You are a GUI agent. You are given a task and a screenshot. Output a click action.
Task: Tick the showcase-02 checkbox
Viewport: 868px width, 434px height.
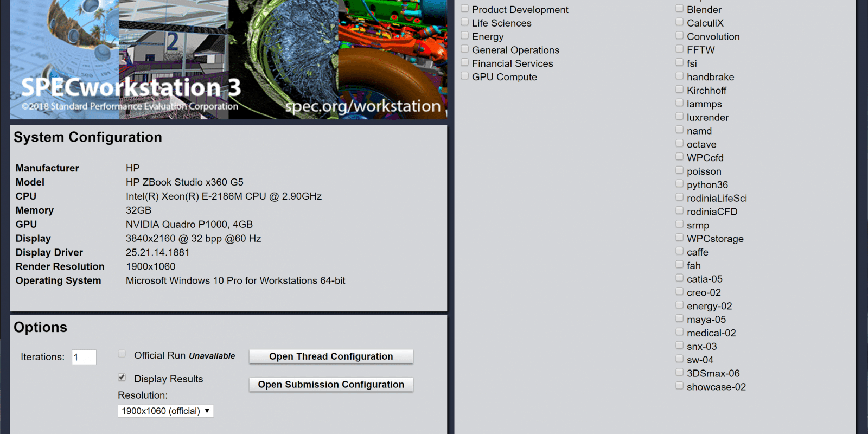point(680,386)
